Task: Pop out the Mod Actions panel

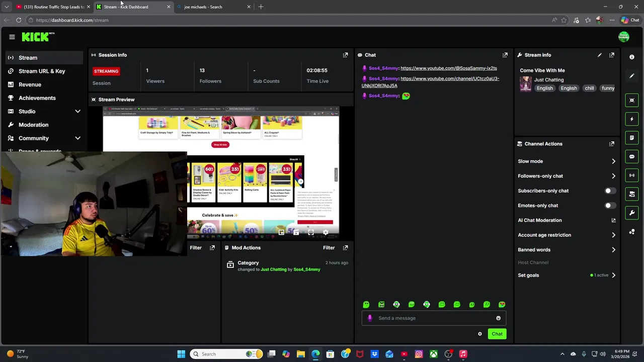Action: (x=345, y=247)
